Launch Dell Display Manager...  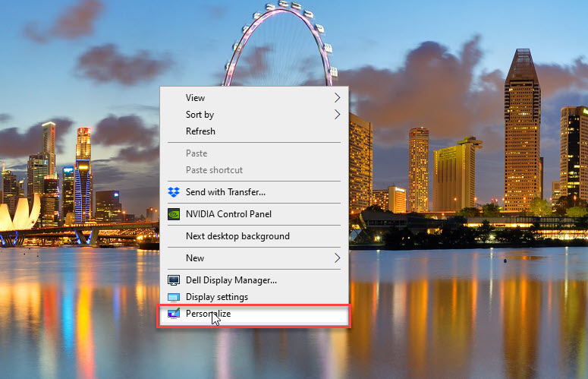pos(254,280)
